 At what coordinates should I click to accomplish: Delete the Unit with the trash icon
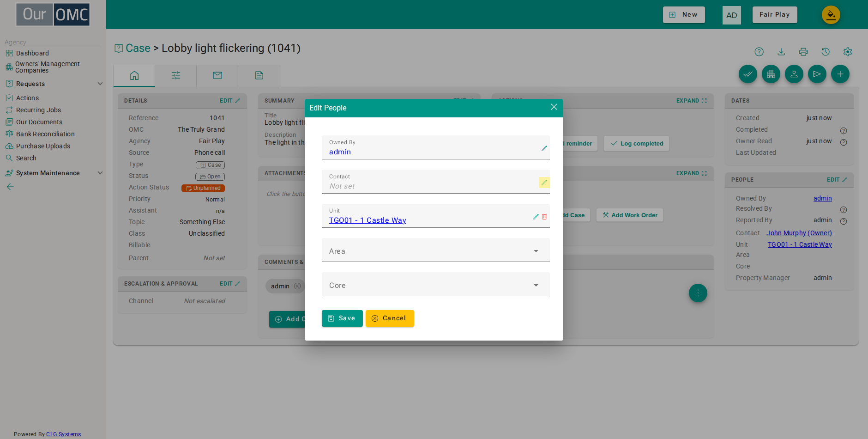click(544, 217)
